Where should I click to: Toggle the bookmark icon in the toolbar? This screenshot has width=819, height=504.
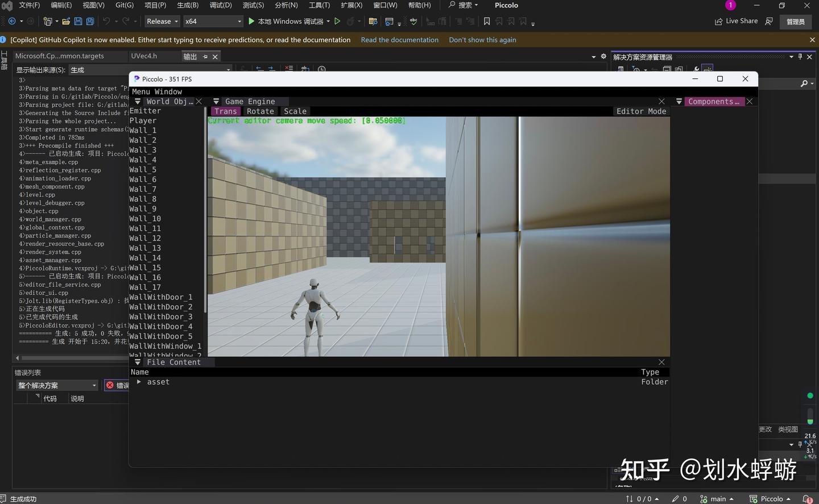click(x=486, y=21)
